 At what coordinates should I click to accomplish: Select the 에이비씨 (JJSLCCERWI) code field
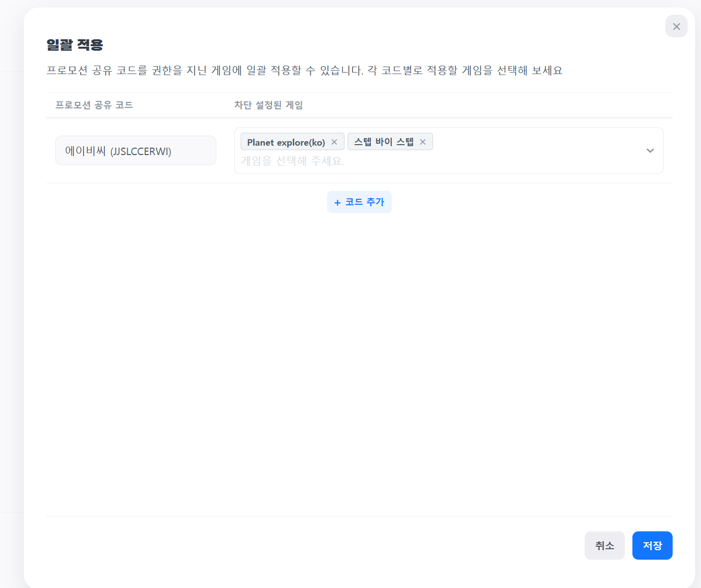pyautogui.click(x=135, y=151)
